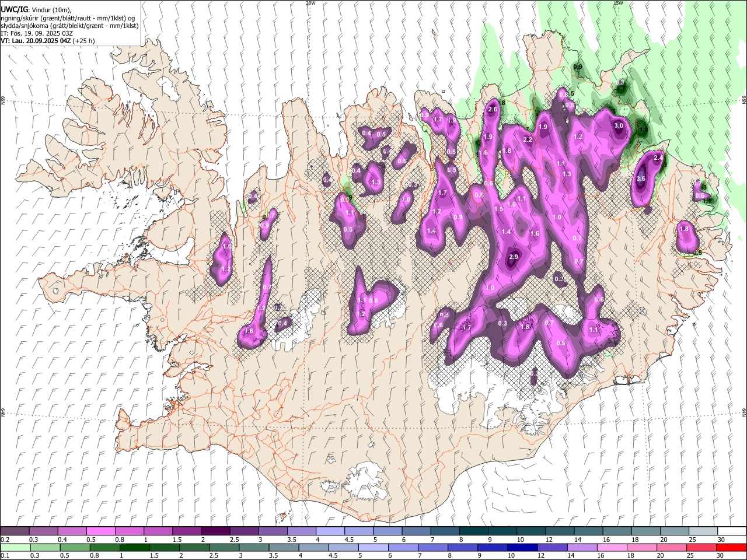This screenshot has height=560, width=747.
Task: Pick the white 30 swatch in upper legend
Action: tap(732, 531)
